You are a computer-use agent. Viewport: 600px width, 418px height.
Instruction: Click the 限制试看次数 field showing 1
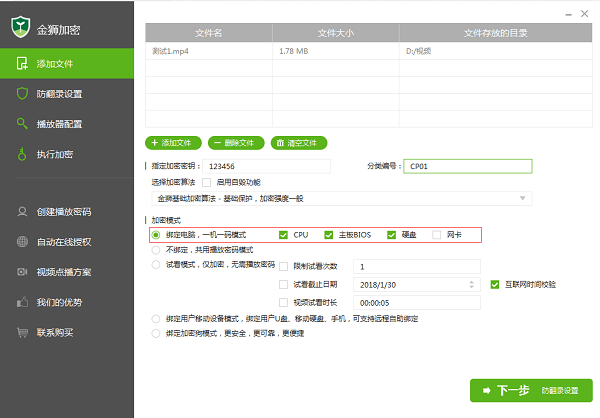(x=417, y=266)
